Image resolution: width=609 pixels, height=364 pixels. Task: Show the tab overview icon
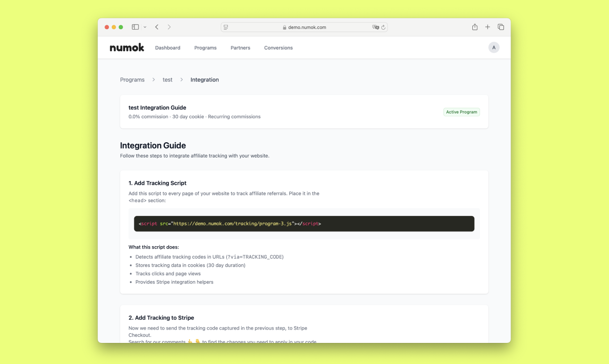pyautogui.click(x=501, y=27)
